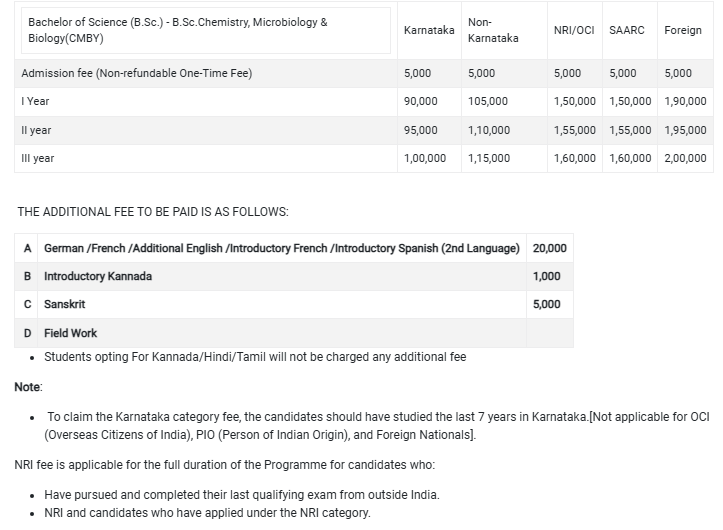Click the Karnataka column header

click(429, 31)
